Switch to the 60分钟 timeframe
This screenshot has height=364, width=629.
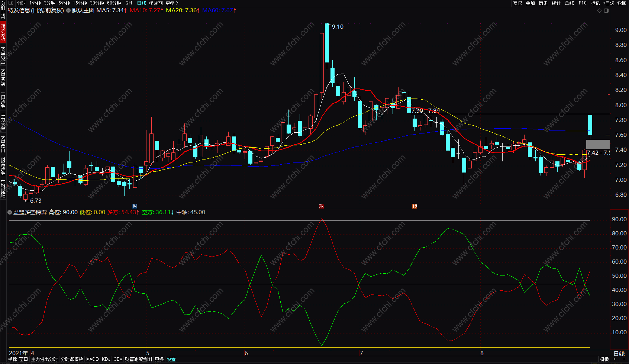114,3
